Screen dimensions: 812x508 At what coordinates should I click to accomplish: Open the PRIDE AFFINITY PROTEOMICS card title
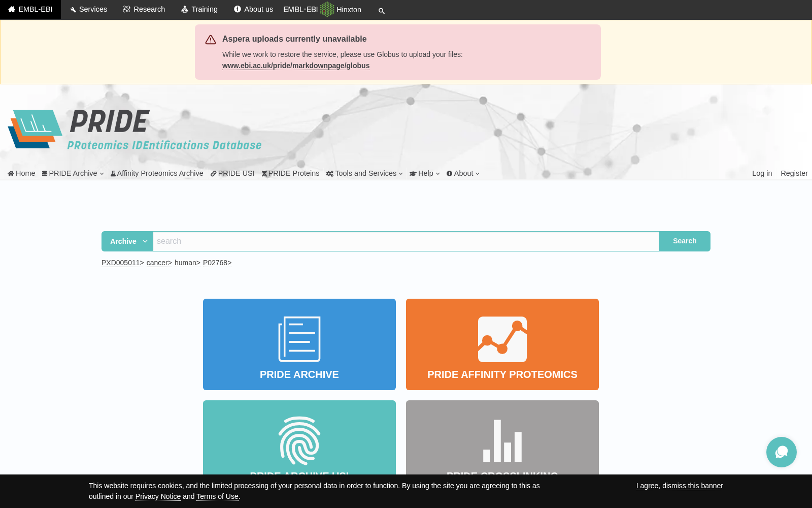point(502,374)
